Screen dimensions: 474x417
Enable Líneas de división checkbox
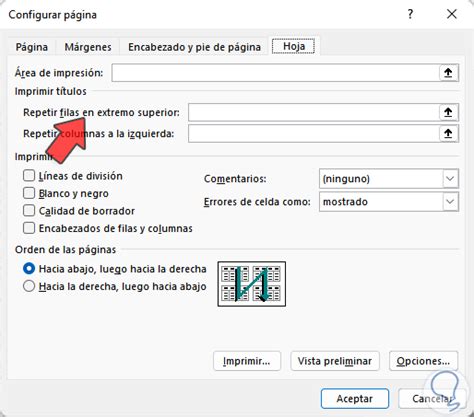coord(29,175)
